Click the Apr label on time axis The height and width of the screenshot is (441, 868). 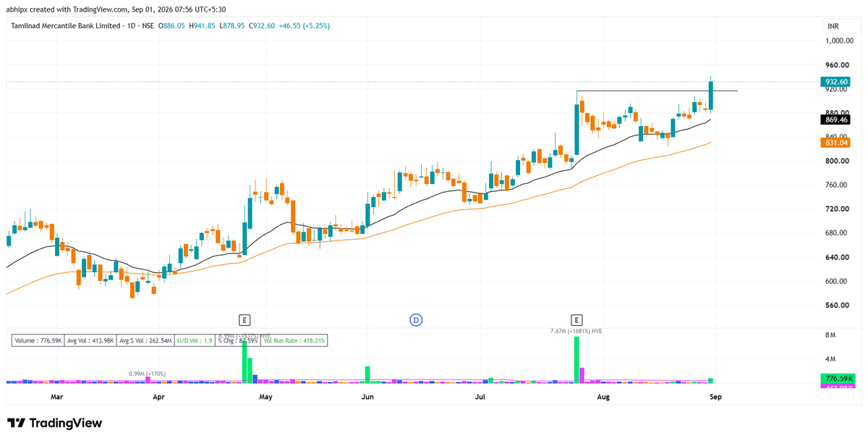[158, 397]
